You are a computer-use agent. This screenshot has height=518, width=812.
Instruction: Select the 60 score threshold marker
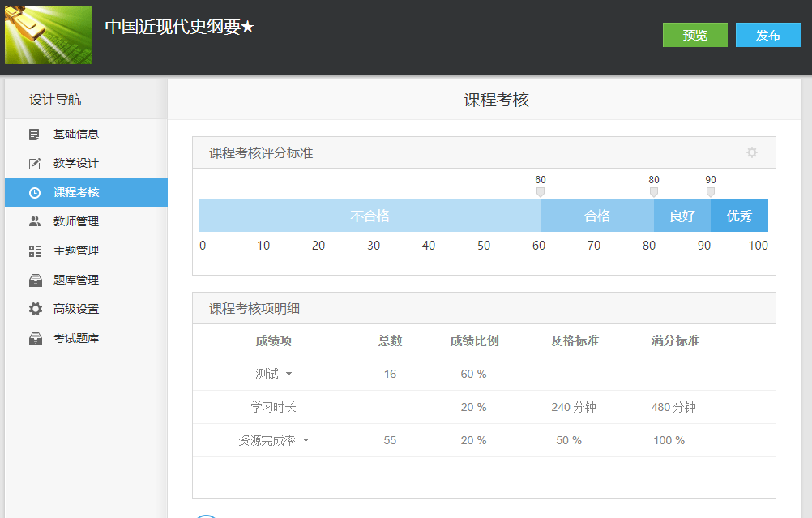pyautogui.click(x=541, y=192)
